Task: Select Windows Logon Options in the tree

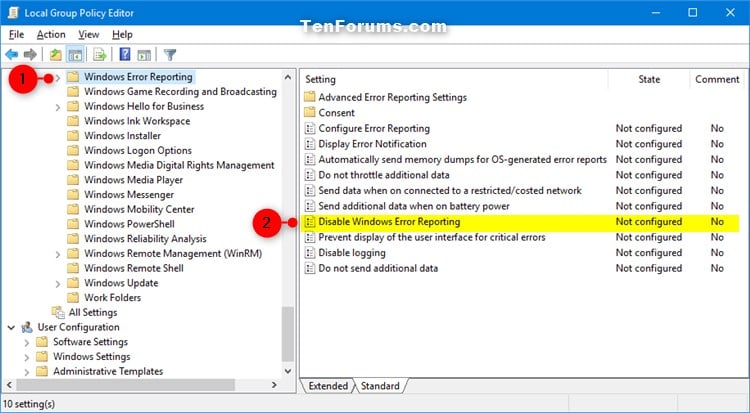Action: click(x=138, y=150)
